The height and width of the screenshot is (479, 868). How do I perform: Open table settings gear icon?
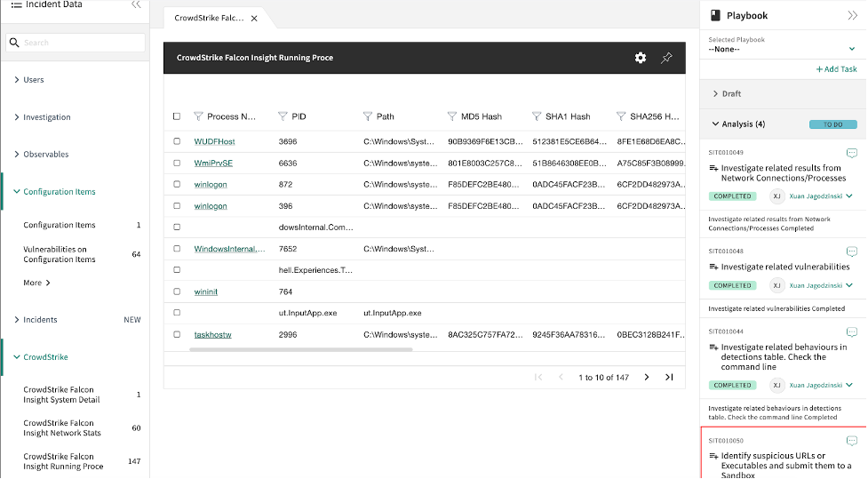click(641, 58)
